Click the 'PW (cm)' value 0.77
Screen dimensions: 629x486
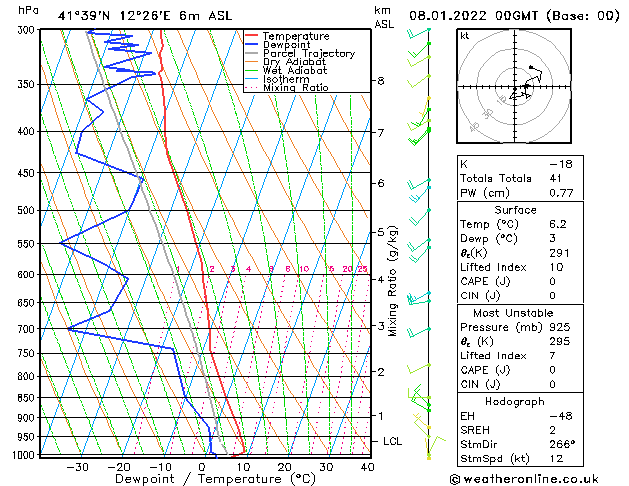point(561,193)
